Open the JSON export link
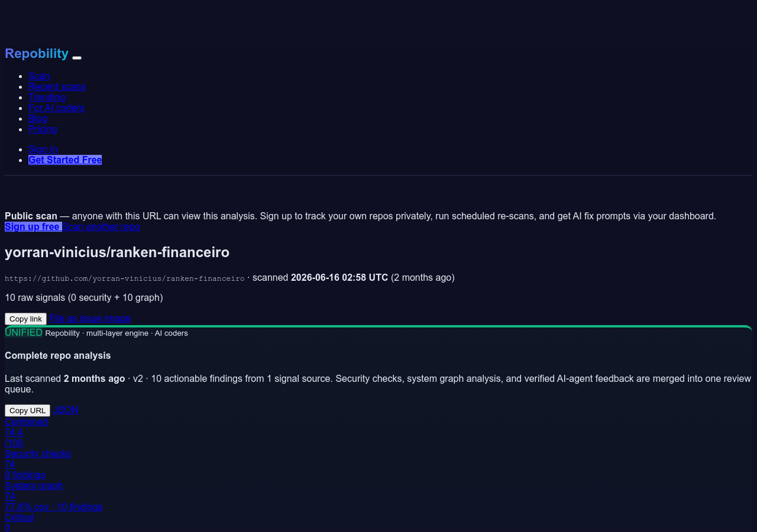 [66, 410]
